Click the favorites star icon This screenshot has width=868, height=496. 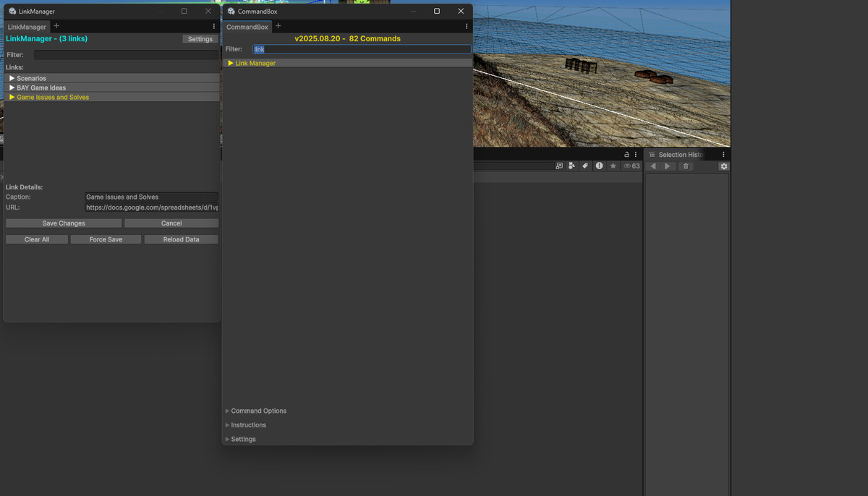(613, 166)
